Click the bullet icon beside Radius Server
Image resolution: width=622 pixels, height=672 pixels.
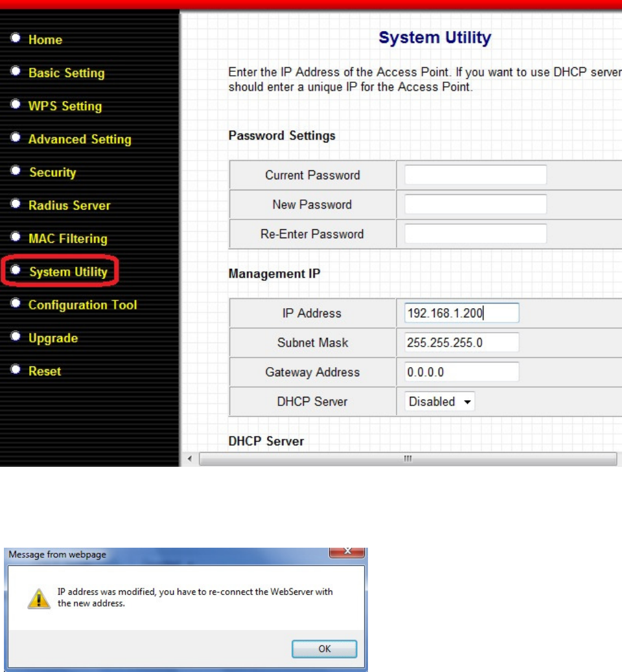(16, 203)
